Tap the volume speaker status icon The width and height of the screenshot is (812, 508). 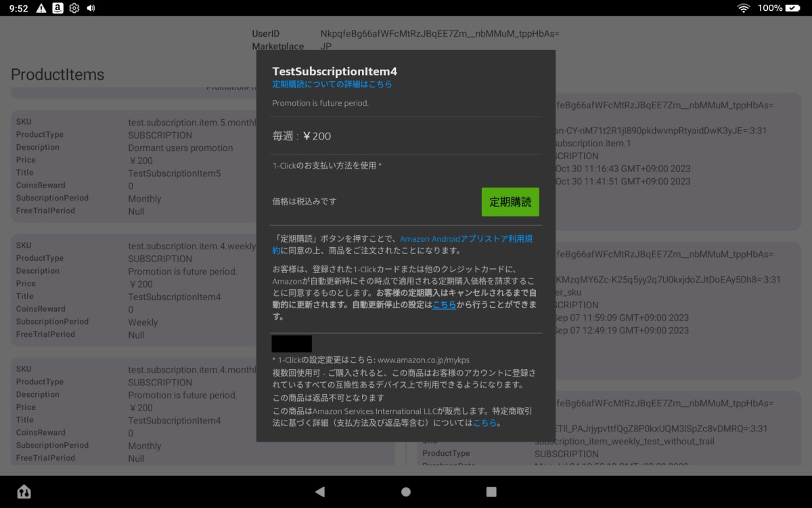(91, 8)
